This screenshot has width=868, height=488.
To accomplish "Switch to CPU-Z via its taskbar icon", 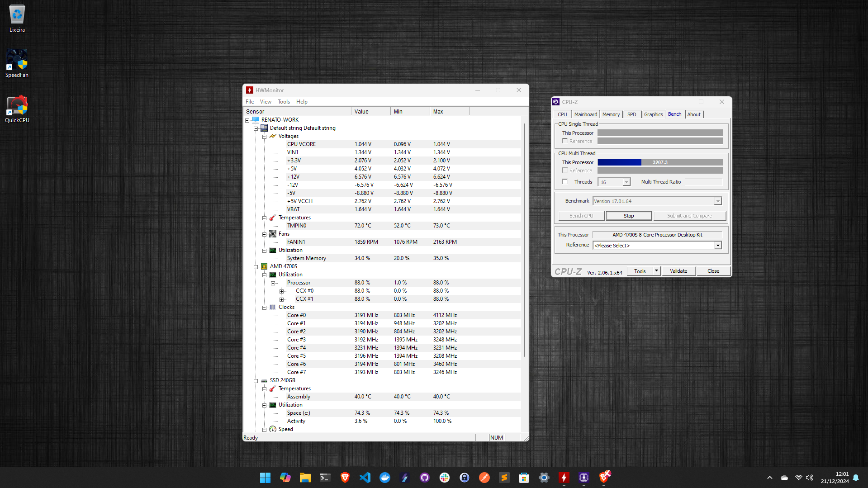I will click(x=584, y=478).
